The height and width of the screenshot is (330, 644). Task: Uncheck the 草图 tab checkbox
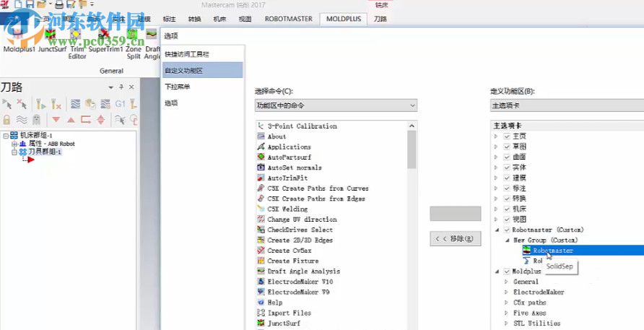click(x=507, y=147)
